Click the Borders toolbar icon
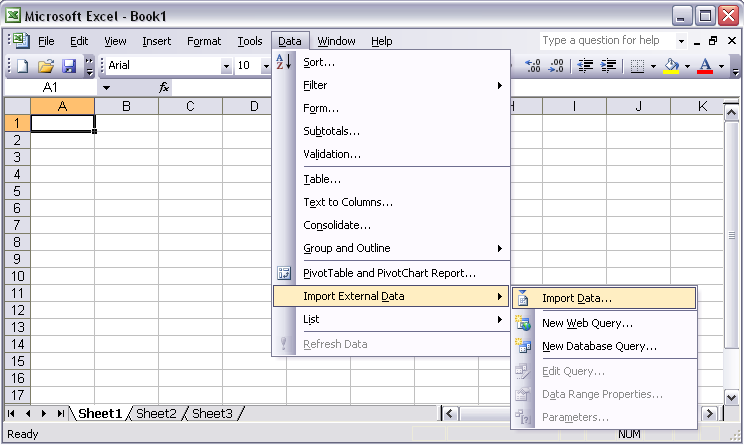 pyautogui.click(x=637, y=65)
